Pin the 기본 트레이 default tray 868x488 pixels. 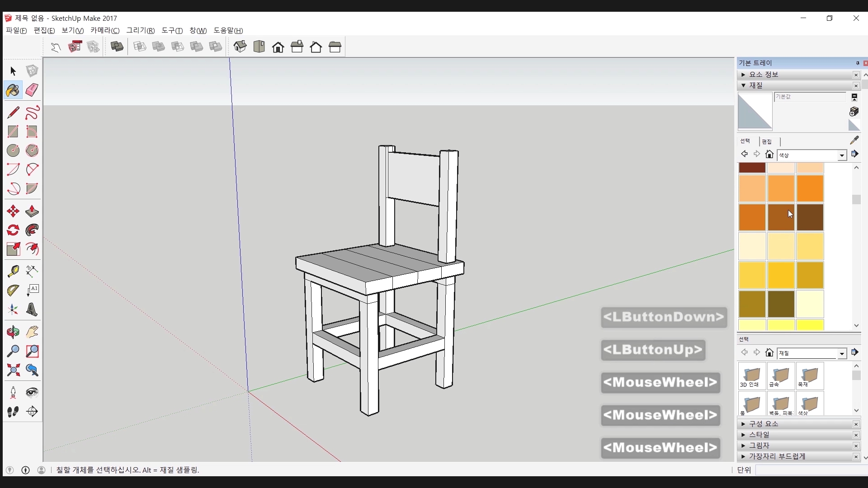pyautogui.click(x=858, y=63)
